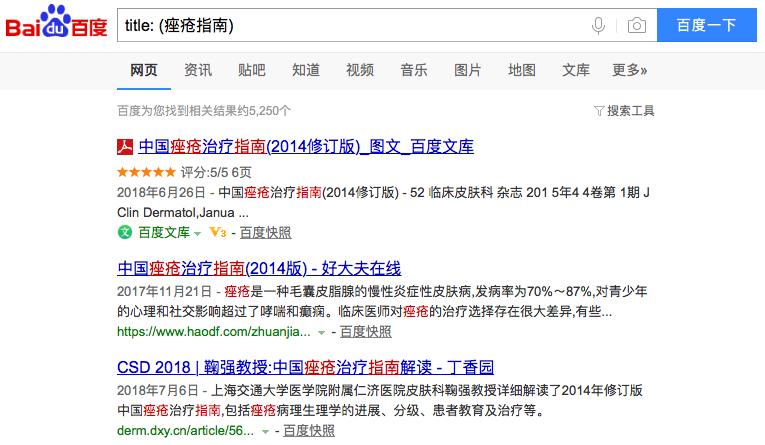
Task: Open the 视频 tab
Action: click(360, 70)
